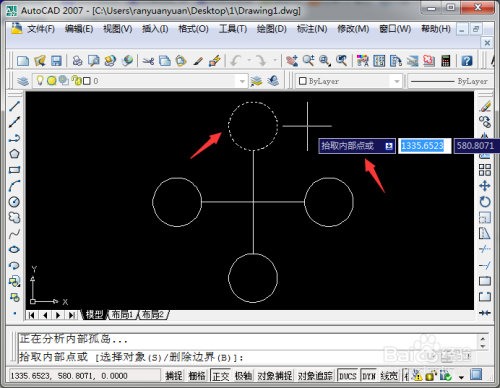Click the Pan realtime hand icon

pyautogui.click(x=291, y=61)
